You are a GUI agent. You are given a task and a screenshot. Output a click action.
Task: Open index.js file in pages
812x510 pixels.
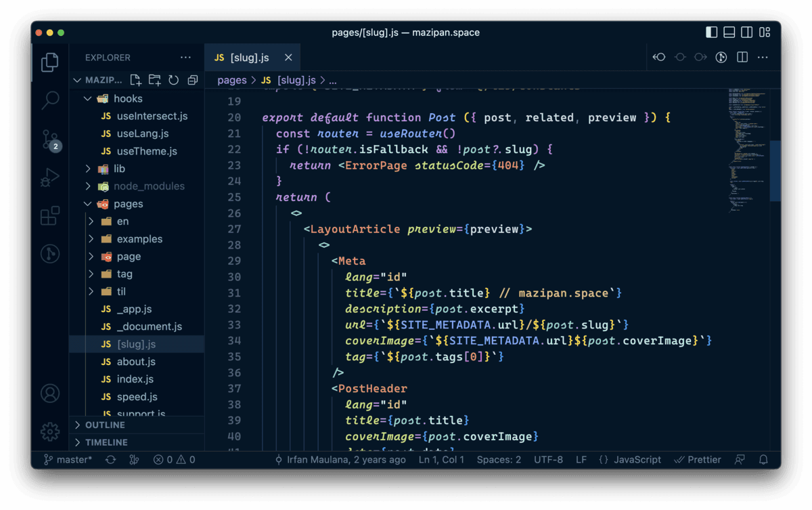coord(137,379)
